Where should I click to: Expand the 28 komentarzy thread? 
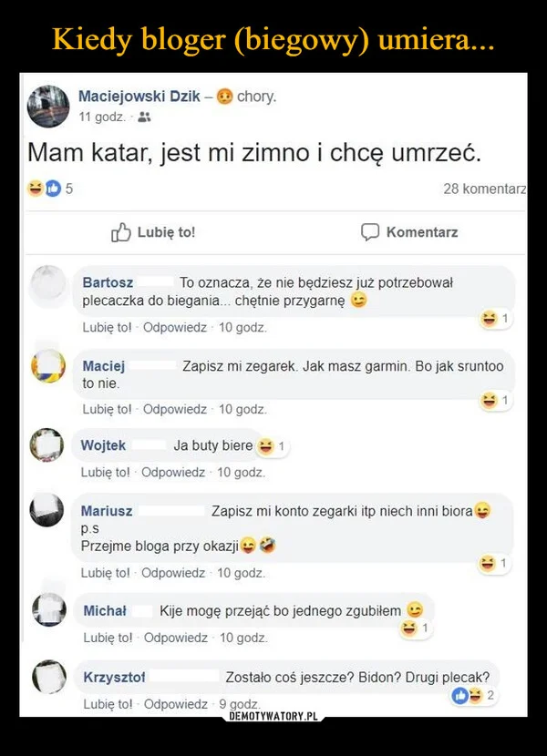[480, 188]
